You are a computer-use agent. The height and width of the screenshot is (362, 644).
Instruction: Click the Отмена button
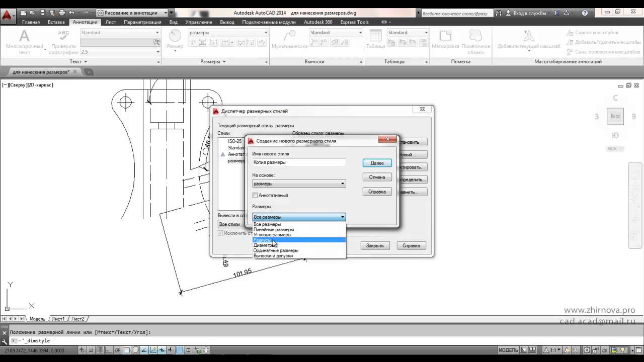tap(377, 177)
